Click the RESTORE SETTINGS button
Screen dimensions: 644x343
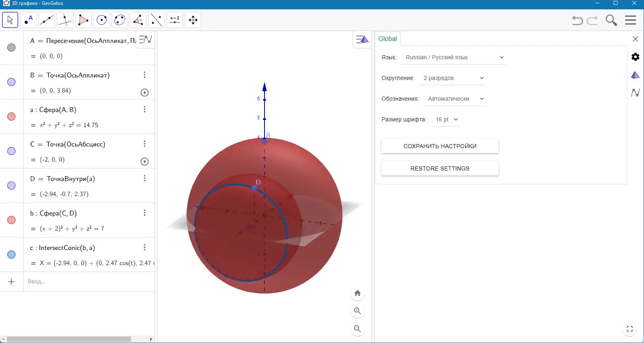[440, 168]
